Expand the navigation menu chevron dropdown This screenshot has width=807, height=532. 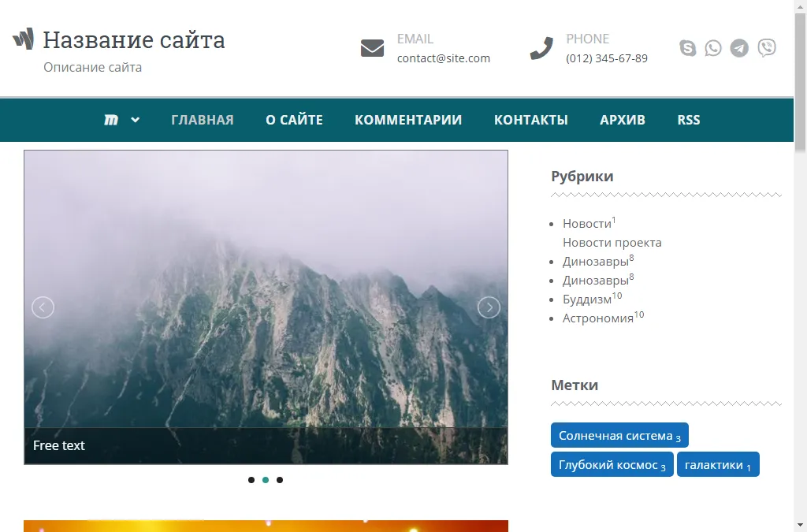(136, 120)
